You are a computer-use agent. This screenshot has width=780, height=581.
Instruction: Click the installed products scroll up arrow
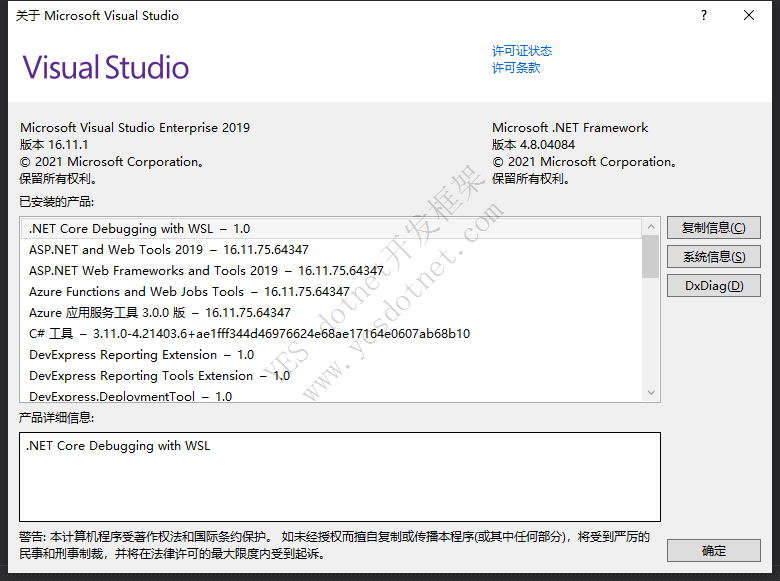coord(651,227)
